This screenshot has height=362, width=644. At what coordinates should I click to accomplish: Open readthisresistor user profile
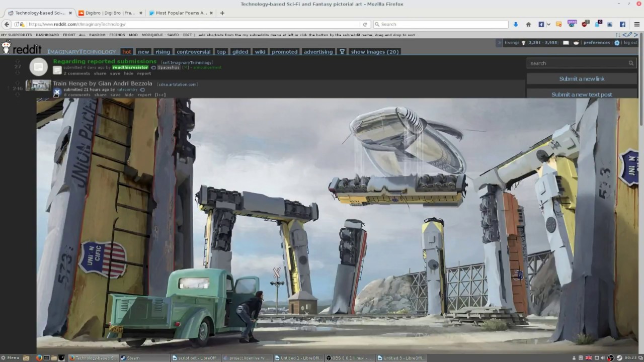(130, 67)
